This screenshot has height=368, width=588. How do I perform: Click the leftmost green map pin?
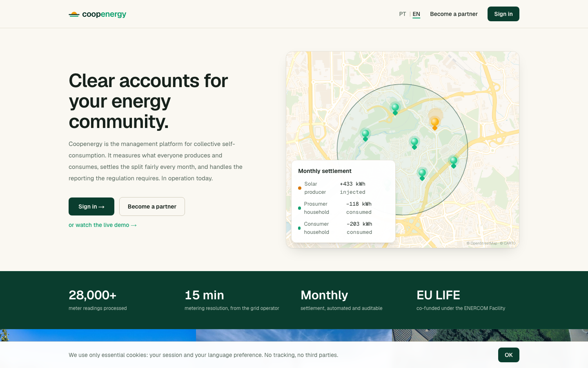click(x=365, y=135)
